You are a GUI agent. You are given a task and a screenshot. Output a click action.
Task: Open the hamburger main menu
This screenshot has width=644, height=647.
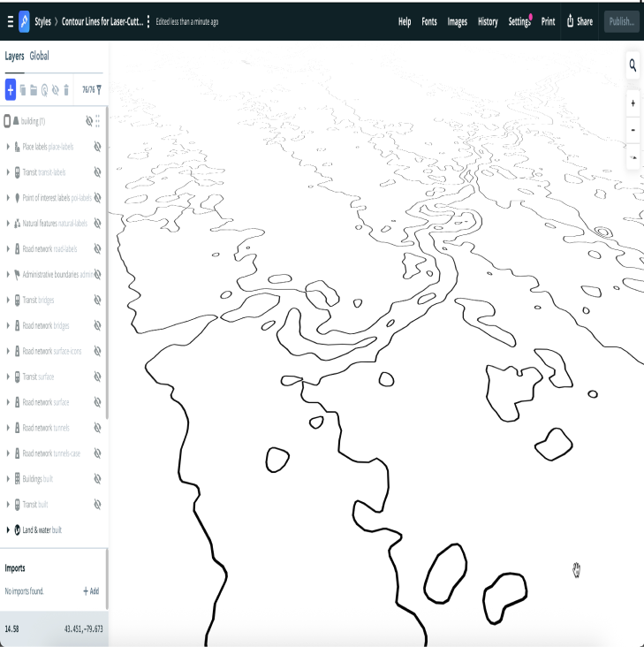[11, 21]
